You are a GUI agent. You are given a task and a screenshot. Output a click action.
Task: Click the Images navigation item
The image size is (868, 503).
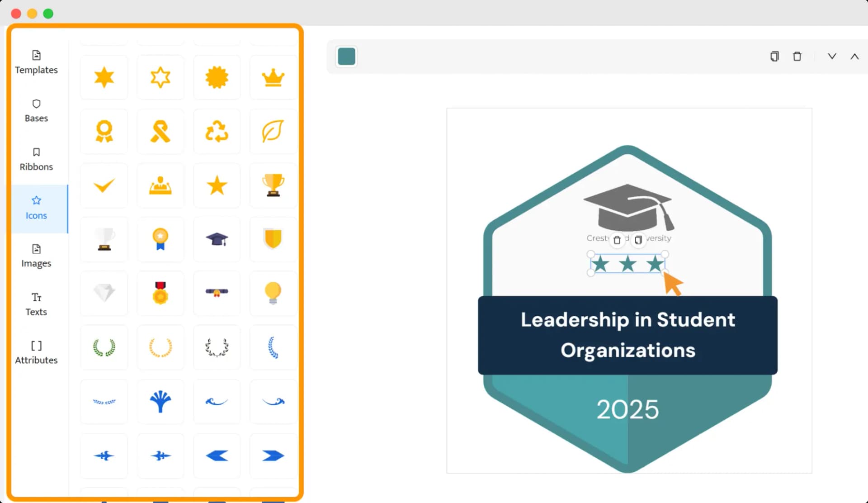35,255
